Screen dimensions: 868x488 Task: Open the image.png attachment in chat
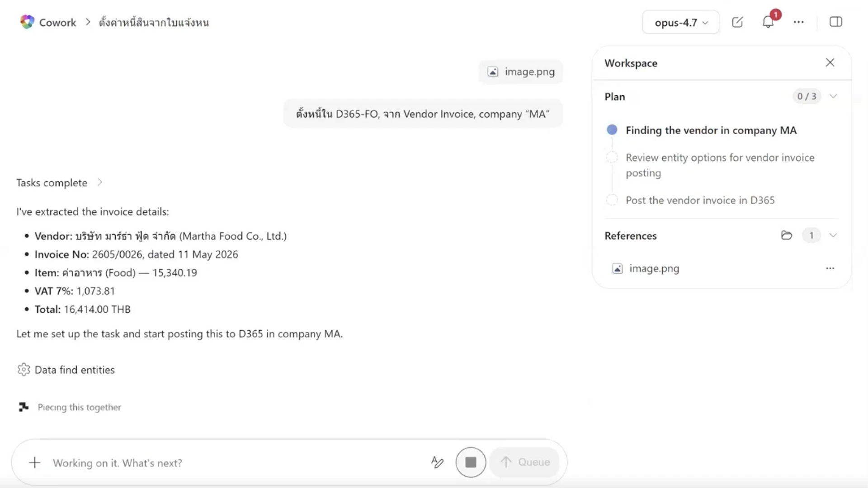521,72
